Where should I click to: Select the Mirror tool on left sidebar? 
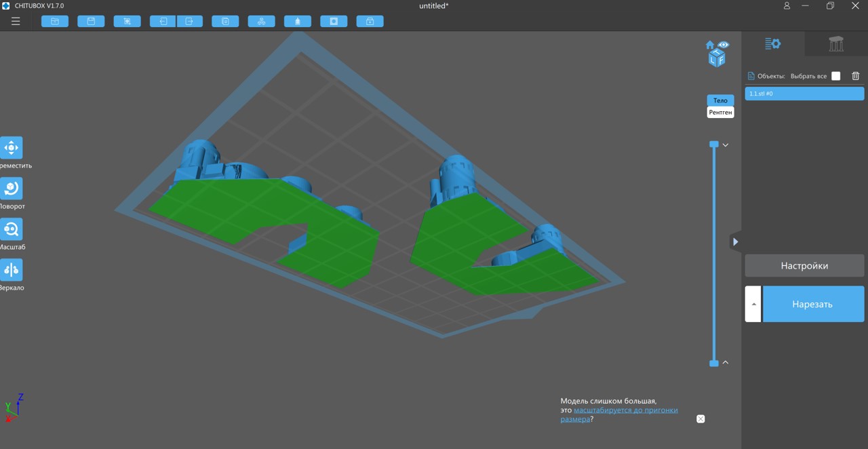(x=12, y=270)
